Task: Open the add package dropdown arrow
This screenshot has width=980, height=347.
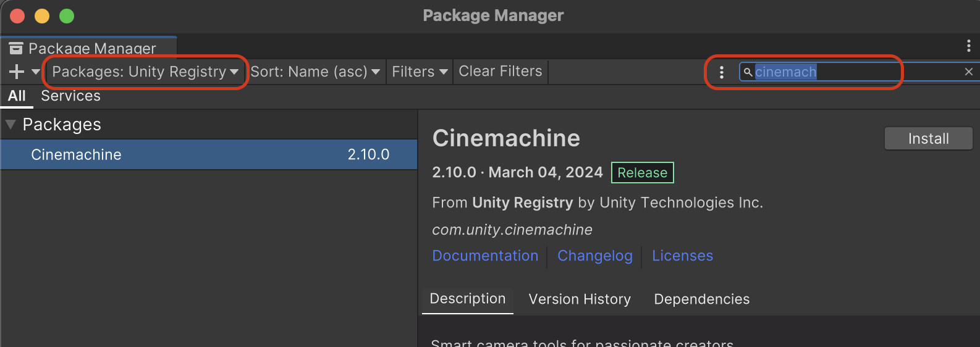Action: [35, 72]
